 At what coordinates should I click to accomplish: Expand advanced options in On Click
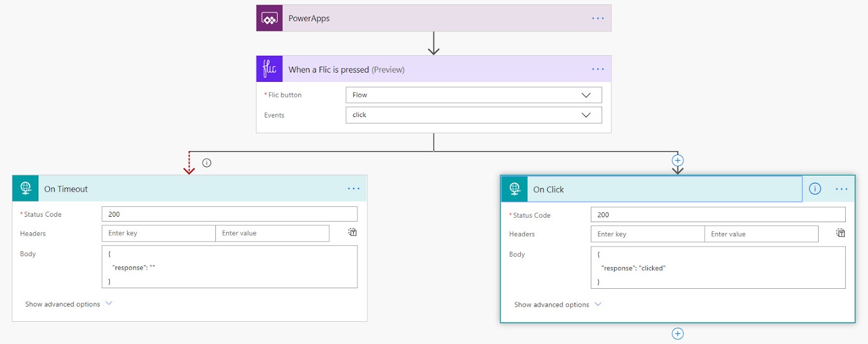tap(558, 304)
